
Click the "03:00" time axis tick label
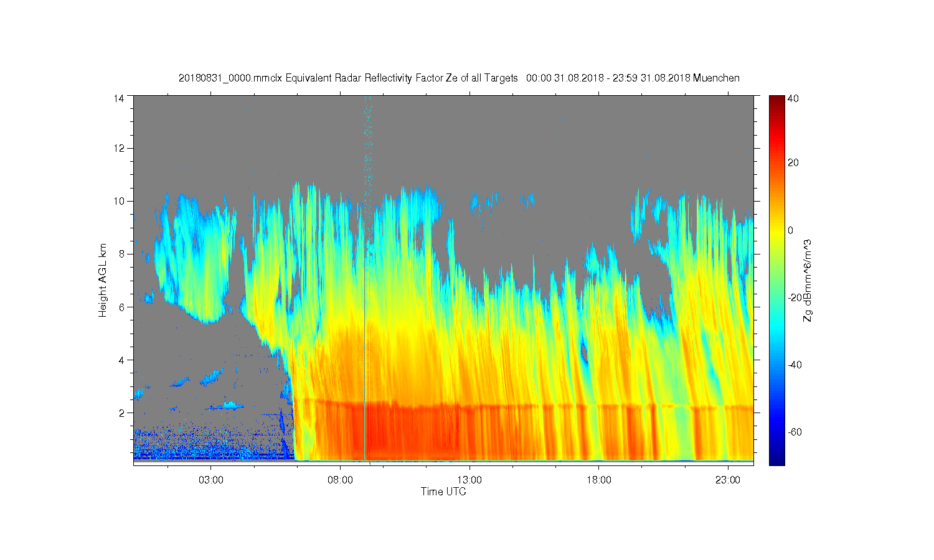210,480
